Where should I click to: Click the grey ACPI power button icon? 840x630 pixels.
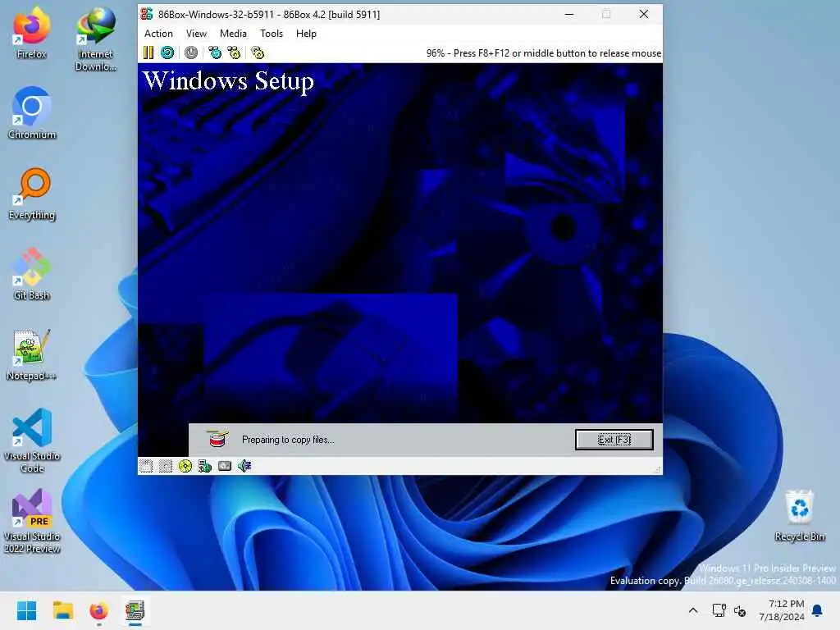pos(191,52)
